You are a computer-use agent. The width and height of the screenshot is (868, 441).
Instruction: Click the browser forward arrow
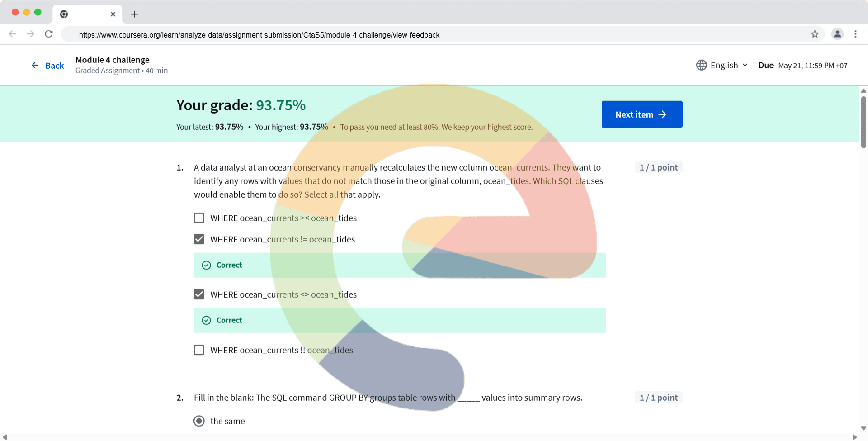(x=30, y=34)
